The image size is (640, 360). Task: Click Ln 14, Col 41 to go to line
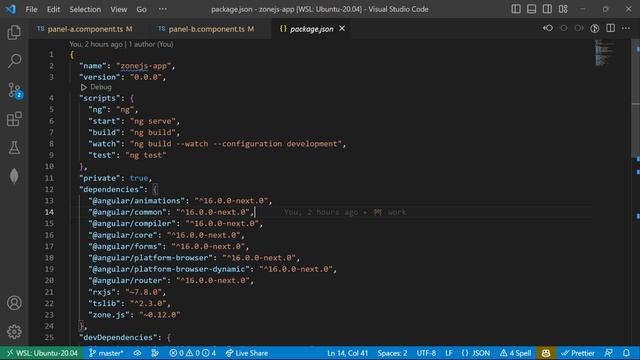pos(347,353)
